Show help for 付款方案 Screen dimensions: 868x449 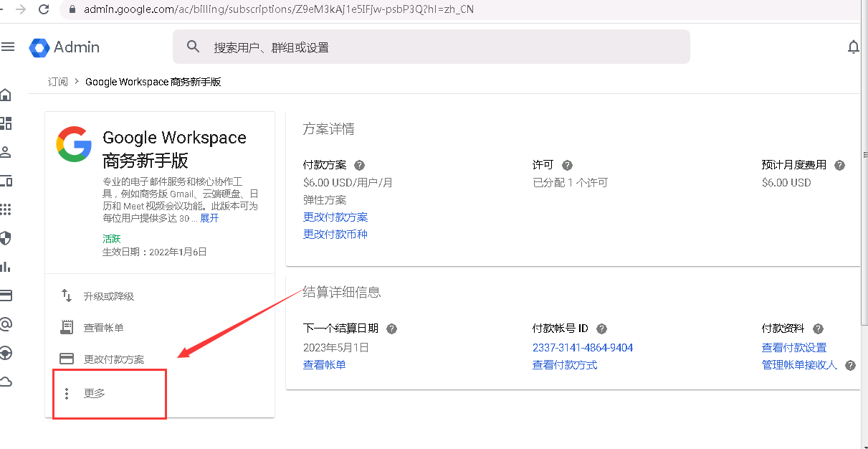360,165
